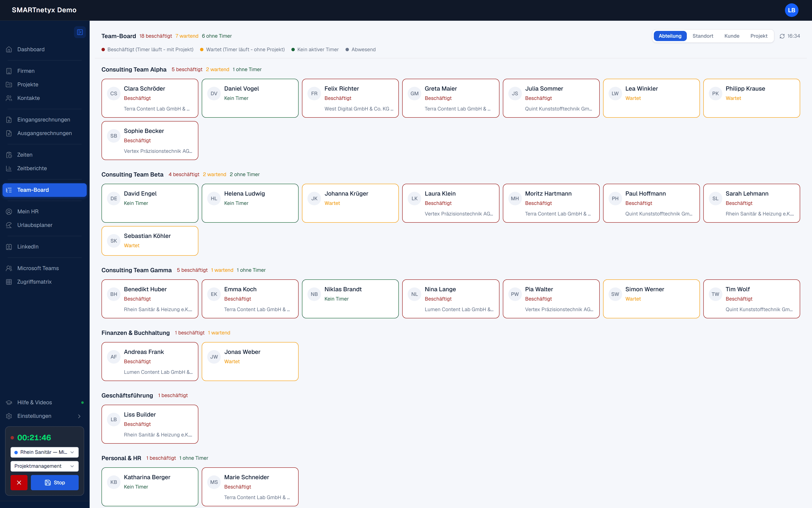Image resolution: width=812 pixels, height=508 pixels.
Task: Click the Consulting Team Gamma heading
Action: click(x=137, y=270)
